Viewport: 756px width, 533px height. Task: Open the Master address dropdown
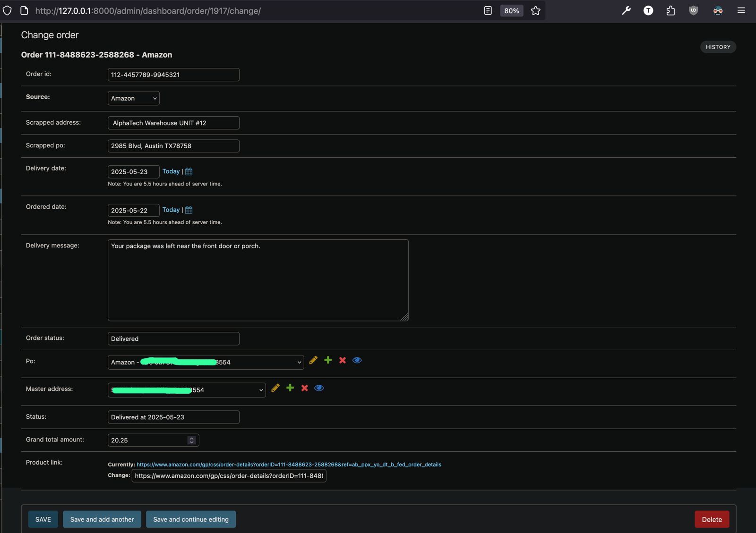click(x=187, y=390)
